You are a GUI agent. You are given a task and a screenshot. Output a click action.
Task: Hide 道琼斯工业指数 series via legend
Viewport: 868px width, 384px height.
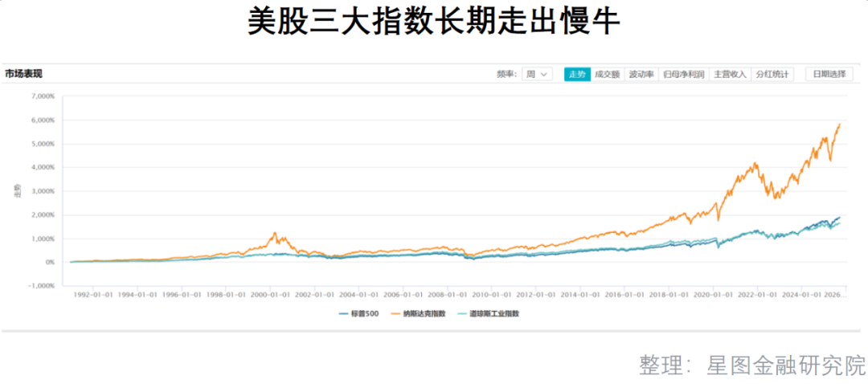point(494,314)
